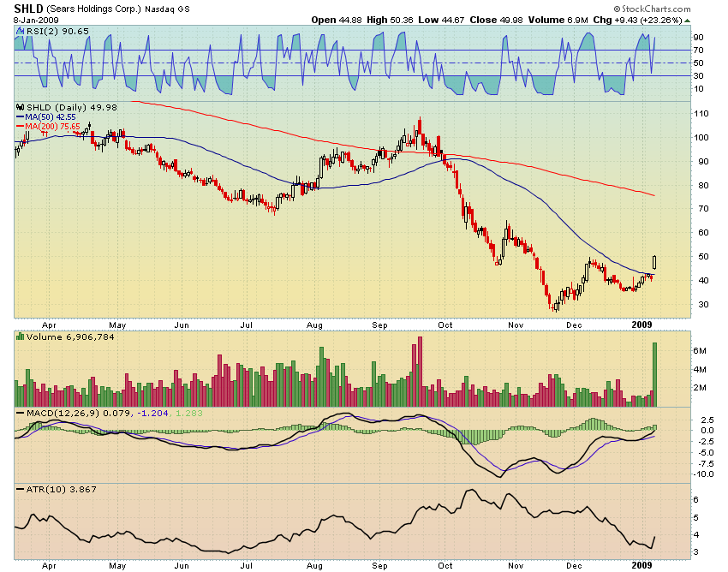This screenshot has height=572, width=728.
Task: Click the Low 44.67 value
Action: tap(441, 20)
